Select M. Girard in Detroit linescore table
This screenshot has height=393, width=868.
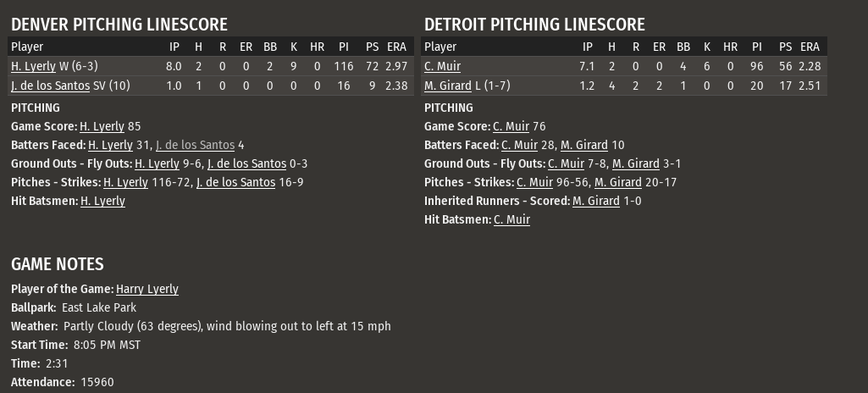click(447, 86)
